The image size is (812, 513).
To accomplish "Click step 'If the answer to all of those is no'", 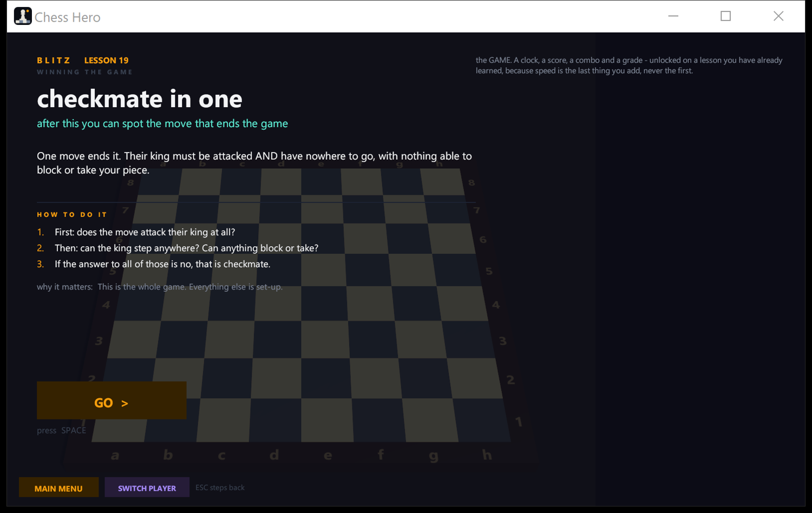I will click(162, 264).
